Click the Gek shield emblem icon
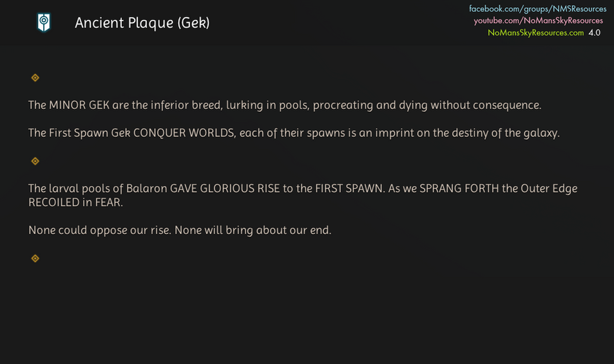Image resolution: width=614 pixels, height=364 pixels. 44,23
